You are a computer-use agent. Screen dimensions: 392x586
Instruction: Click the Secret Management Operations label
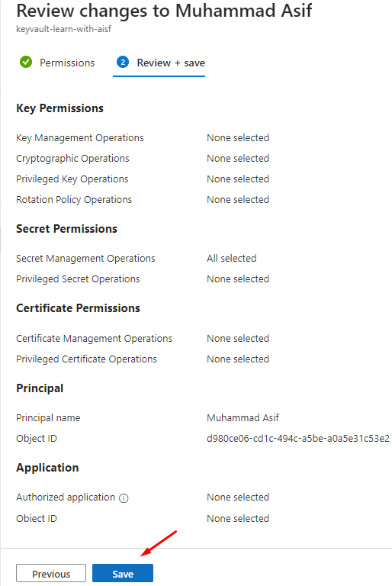point(85,258)
